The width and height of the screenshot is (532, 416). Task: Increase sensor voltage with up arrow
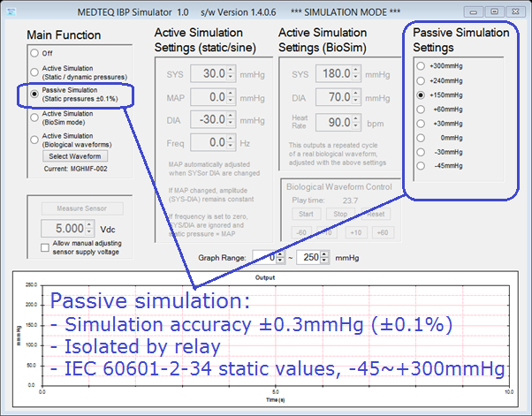89,224
